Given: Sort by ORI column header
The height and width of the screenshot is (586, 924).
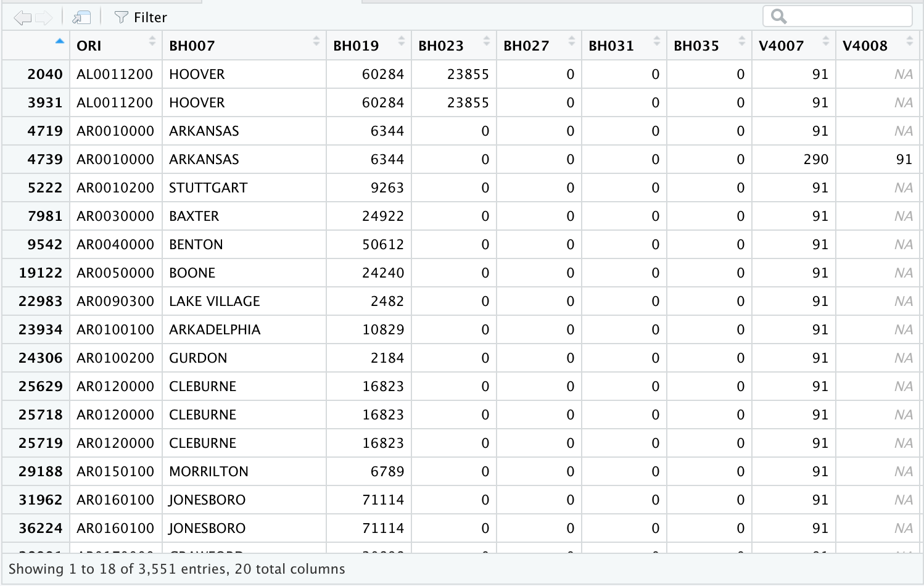Looking at the screenshot, I should pyautogui.click(x=115, y=46).
